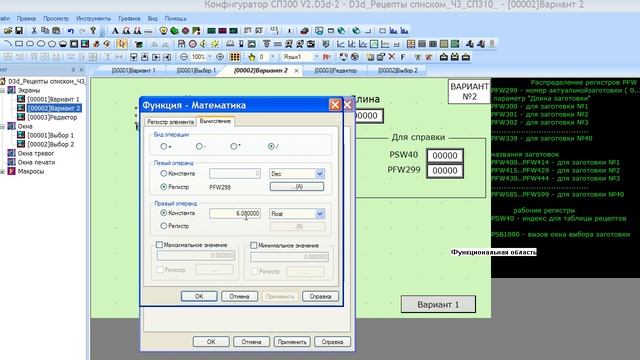Select the addition operation radio button
Screen dimensions: 640x360
pyautogui.click(x=164, y=146)
